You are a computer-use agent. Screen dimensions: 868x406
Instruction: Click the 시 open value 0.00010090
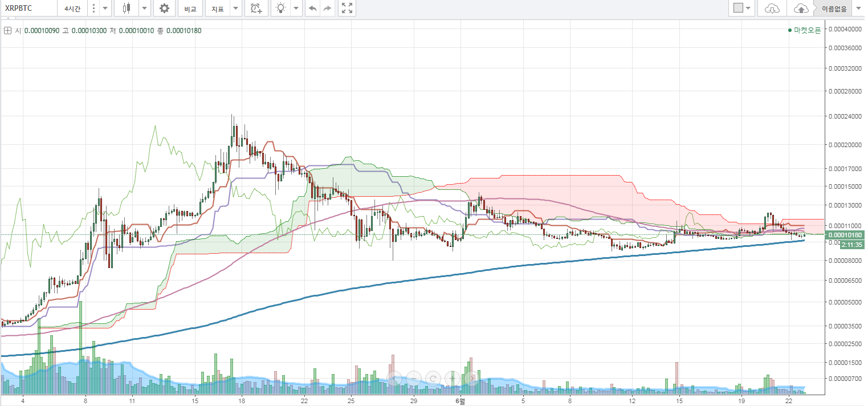(41, 30)
